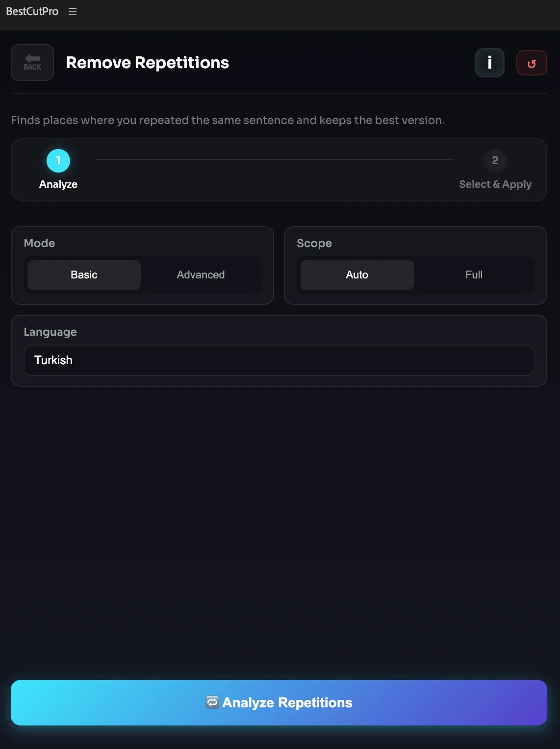Viewport: 560px width, 749px height.
Task: Go to the Select & Apply step
Action: pyautogui.click(x=495, y=171)
